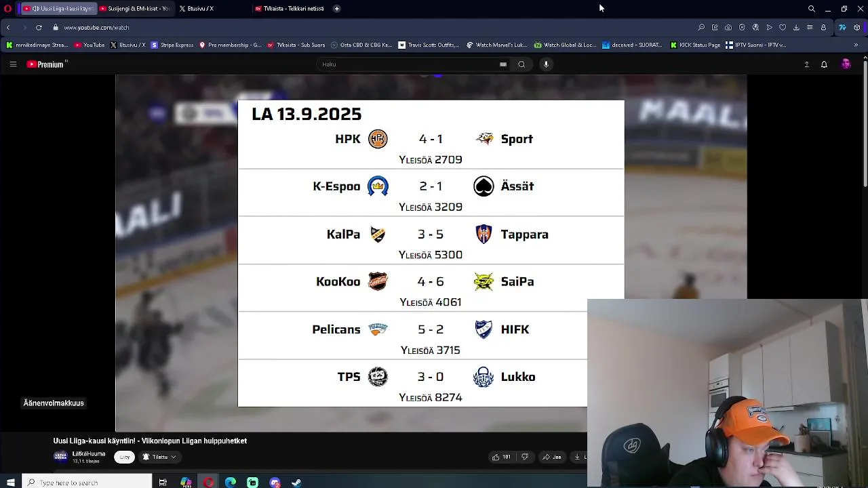Click the video title Uusi Liiga-kausi käyntiin

150,441
